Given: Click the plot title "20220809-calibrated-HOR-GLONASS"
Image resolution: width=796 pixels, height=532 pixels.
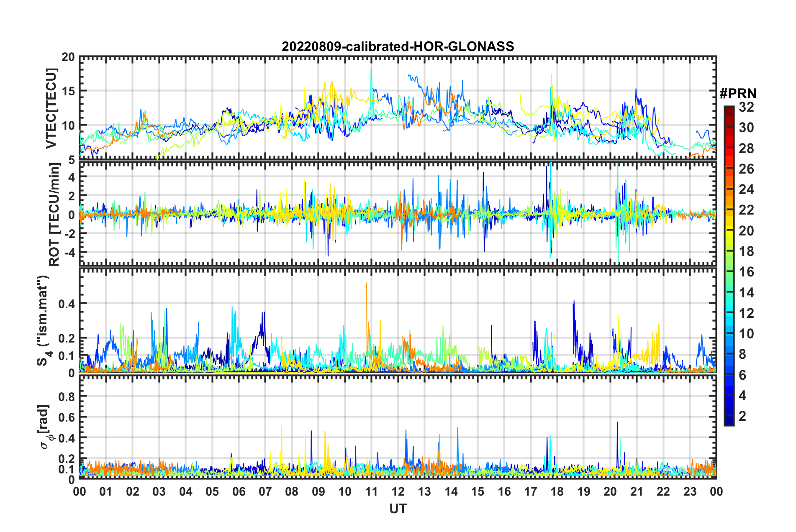Looking at the screenshot, I should tap(398, 46).
